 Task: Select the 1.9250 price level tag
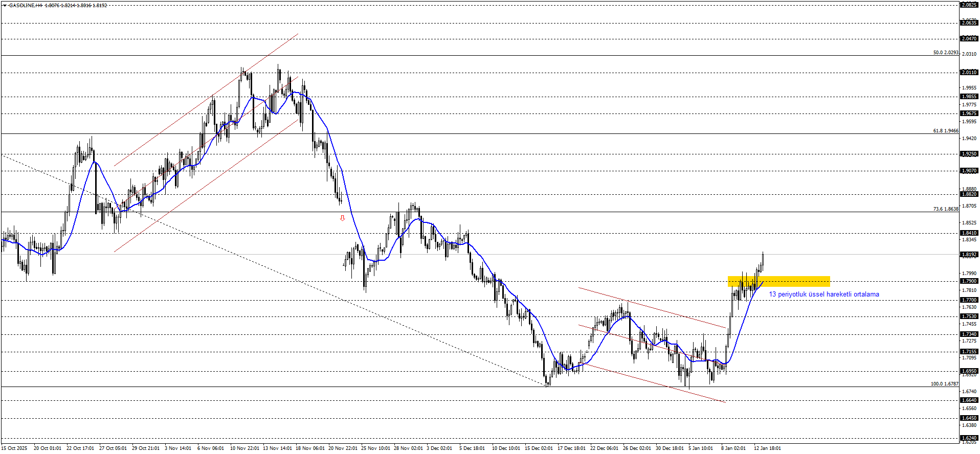coord(969,154)
